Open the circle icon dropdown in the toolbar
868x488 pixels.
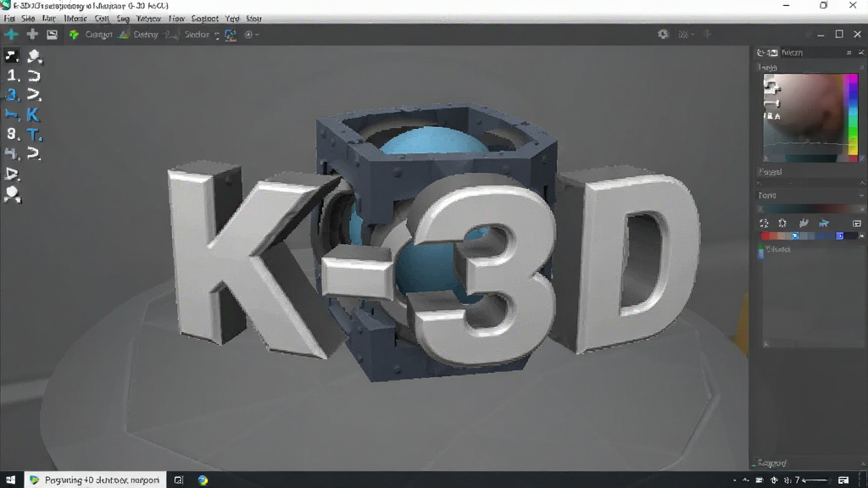(x=251, y=35)
